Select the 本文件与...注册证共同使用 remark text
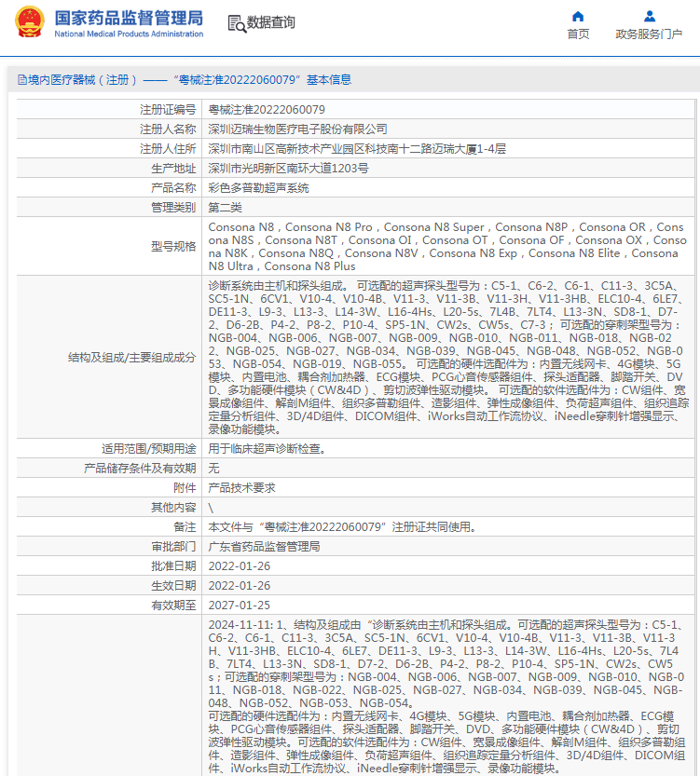 pos(343,527)
